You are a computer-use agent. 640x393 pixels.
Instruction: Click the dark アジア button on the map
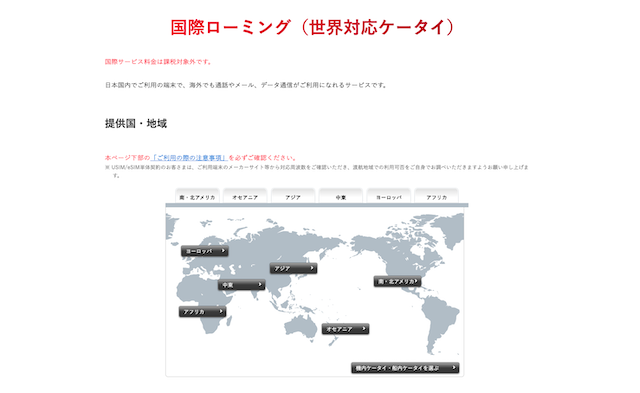tap(293, 268)
